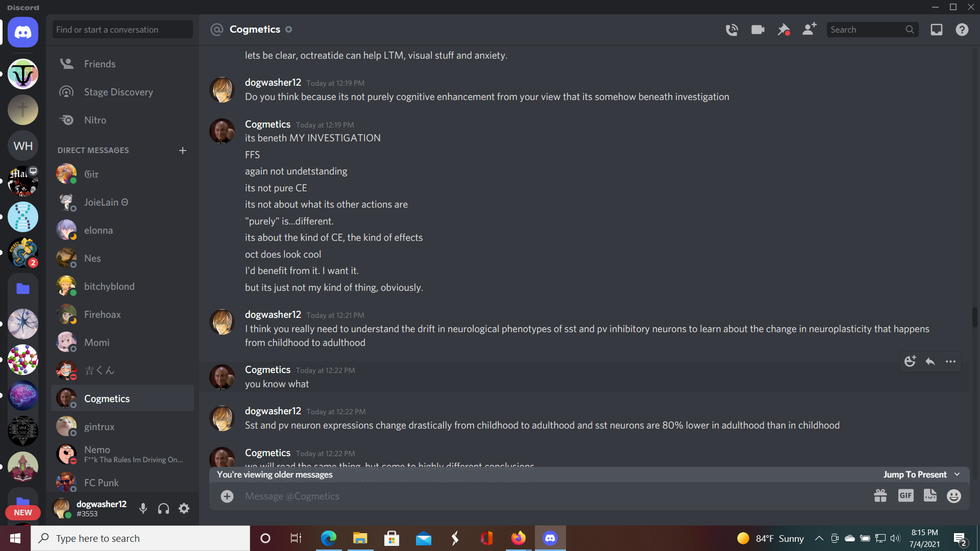Show hidden system tray icons
This screenshot has width=980, height=551.
pos(819,538)
